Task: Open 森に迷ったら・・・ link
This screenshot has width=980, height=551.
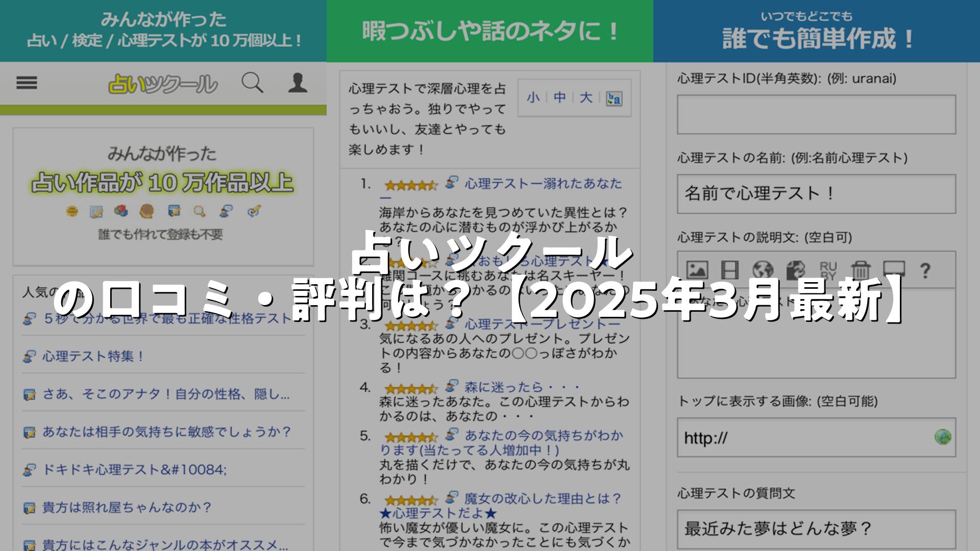Action: [522, 387]
